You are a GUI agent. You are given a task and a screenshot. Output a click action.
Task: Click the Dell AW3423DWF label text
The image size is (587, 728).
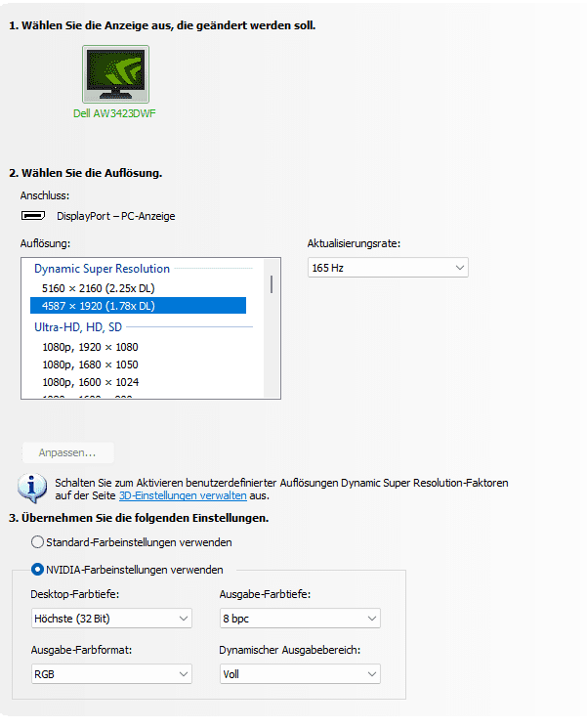point(114,113)
